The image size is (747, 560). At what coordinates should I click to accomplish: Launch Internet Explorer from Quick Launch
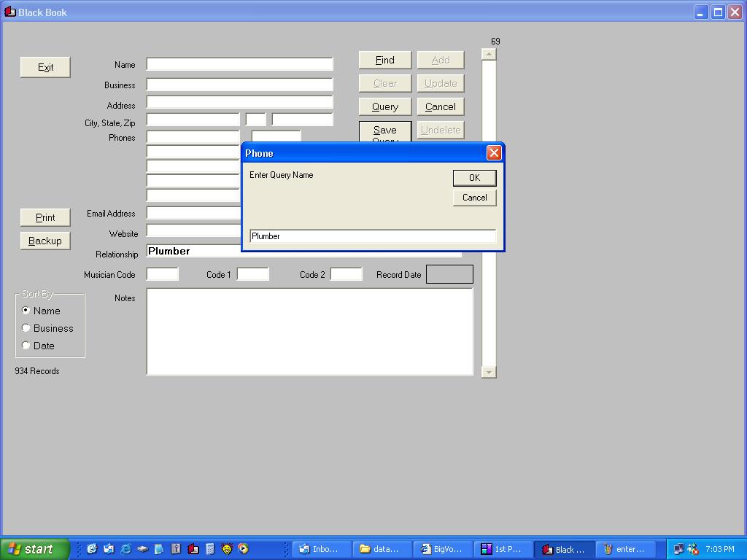click(x=125, y=549)
